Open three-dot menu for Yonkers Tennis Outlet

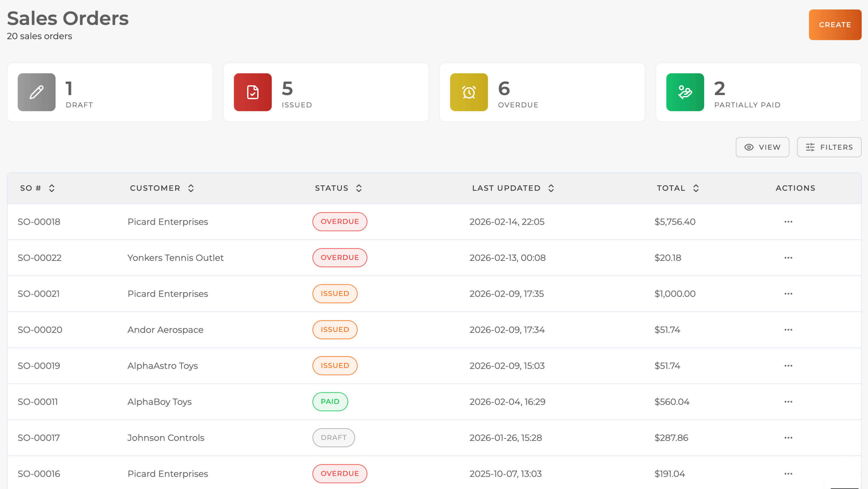click(788, 258)
